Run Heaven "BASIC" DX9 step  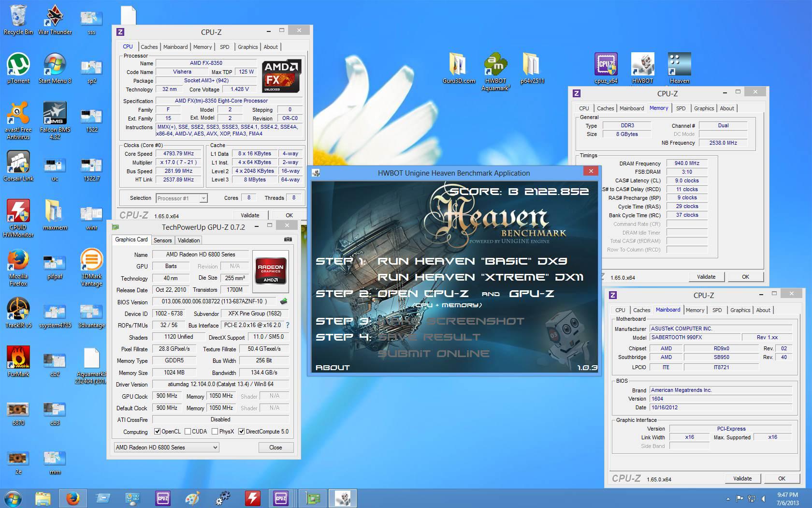point(472,261)
